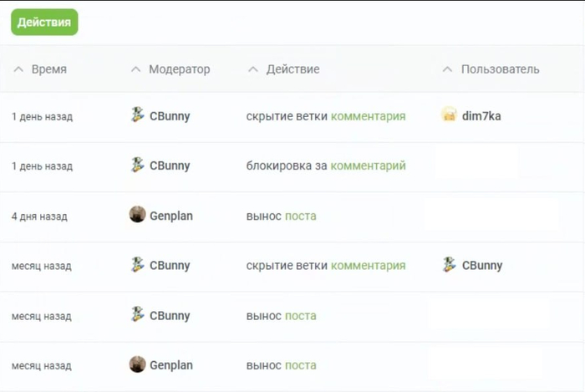Open комментария link in first row
This screenshot has height=392, width=585.
click(368, 116)
